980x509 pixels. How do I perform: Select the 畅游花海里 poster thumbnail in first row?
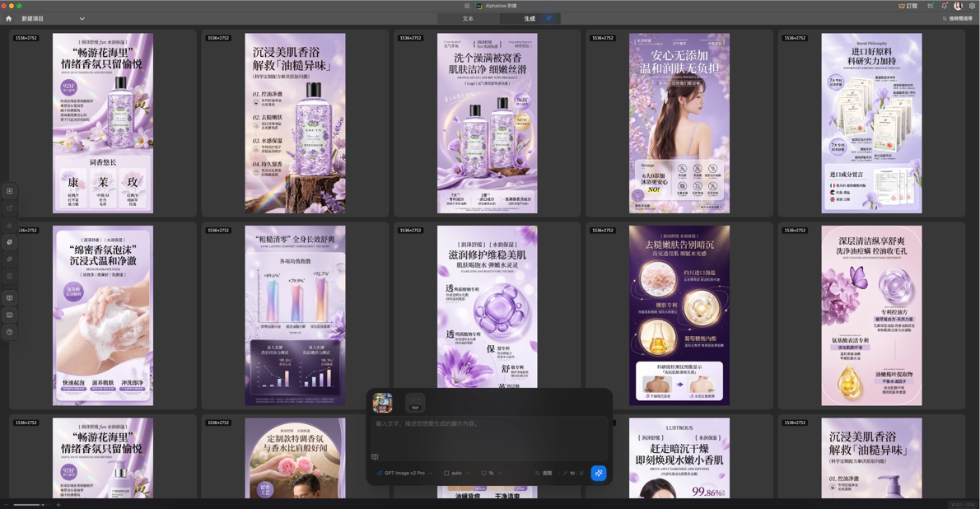(x=102, y=124)
